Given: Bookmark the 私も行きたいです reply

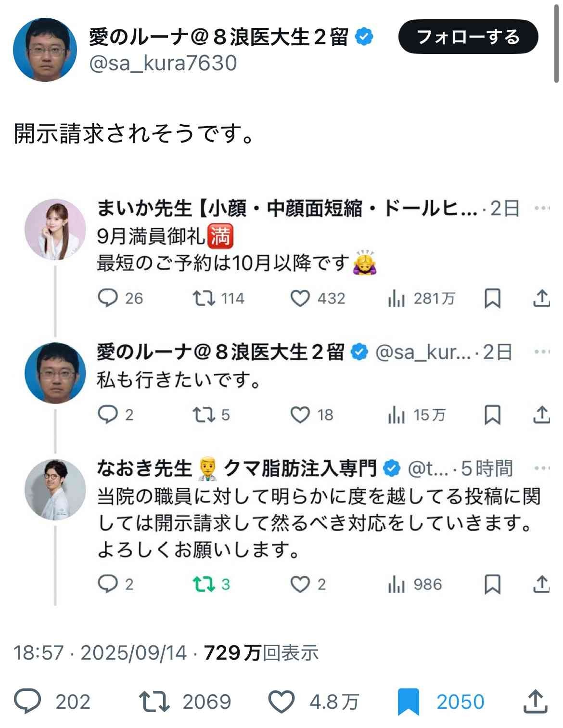Looking at the screenshot, I should (492, 415).
